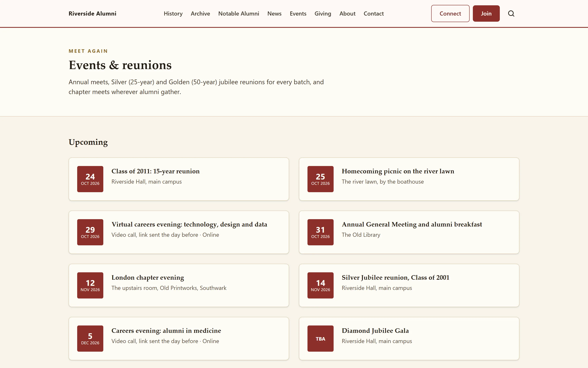
Task: Click 'The upstairs room, Old Printworks, Southwark'
Action: 169,288
